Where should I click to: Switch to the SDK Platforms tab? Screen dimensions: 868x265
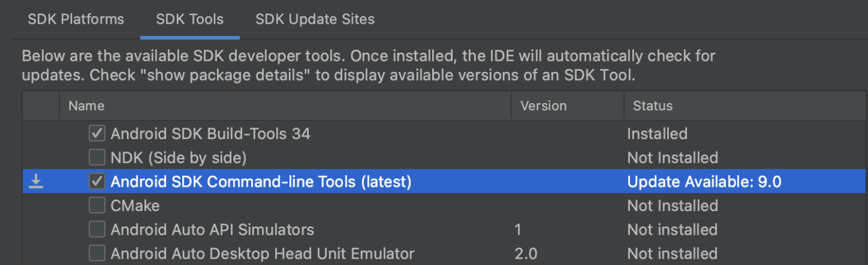[x=76, y=19]
